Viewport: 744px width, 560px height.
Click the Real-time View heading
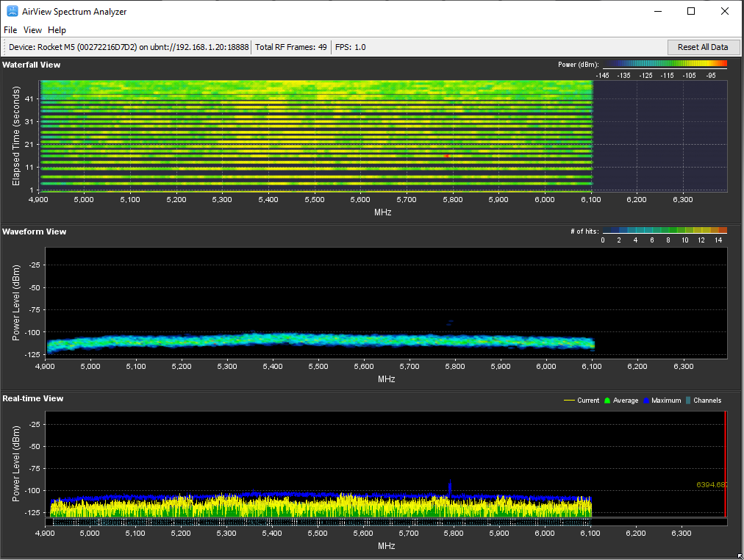point(33,399)
